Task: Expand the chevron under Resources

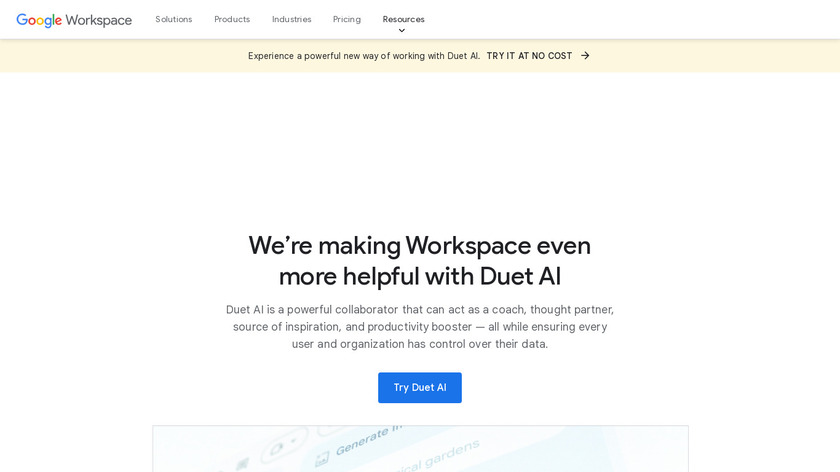Action: 402,31
